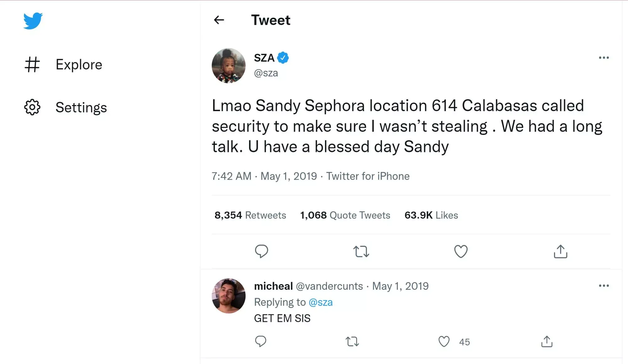The width and height of the screenshot is (628, 364).
Task: Open Explore in the sidebar
Action: pos(79,64)
